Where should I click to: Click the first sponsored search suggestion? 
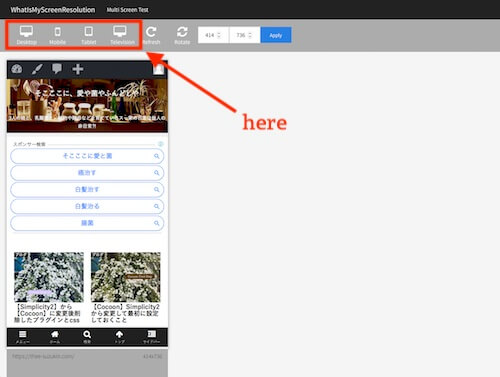point(87,156)
